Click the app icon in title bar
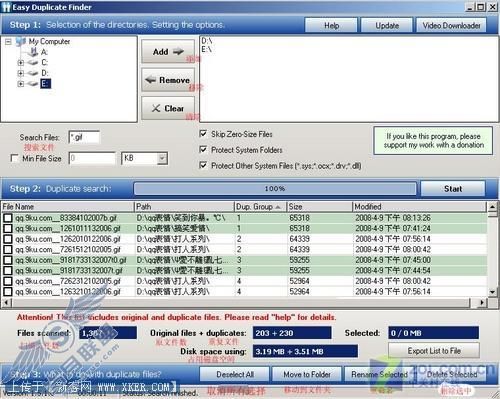This screenshot has width=500, height=399. tap(6, 7)
